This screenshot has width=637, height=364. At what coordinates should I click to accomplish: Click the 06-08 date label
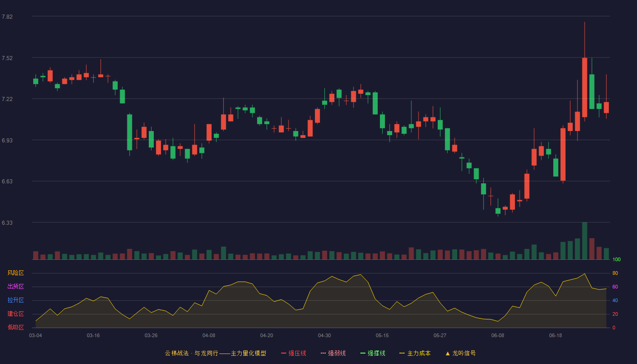click(x=498, y=335)
